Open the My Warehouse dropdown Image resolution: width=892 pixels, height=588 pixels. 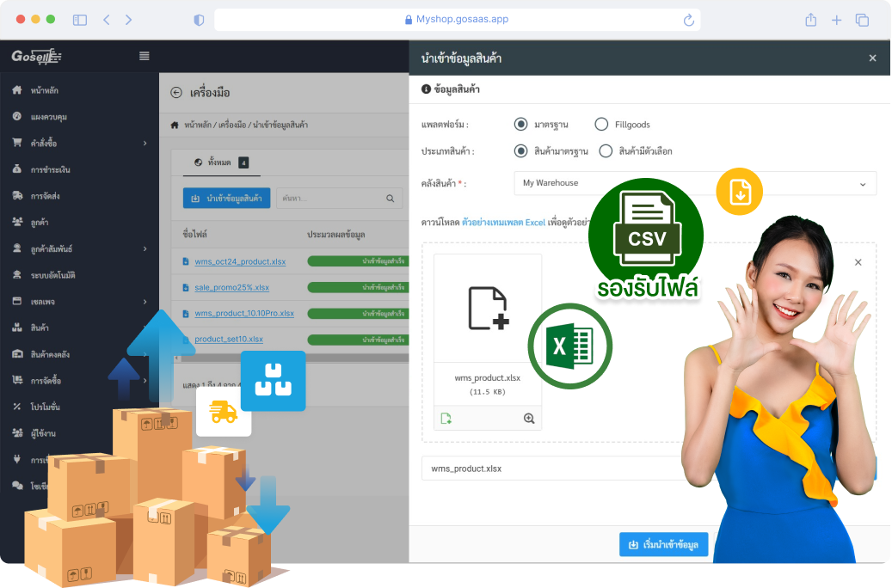tap(695, 183)
